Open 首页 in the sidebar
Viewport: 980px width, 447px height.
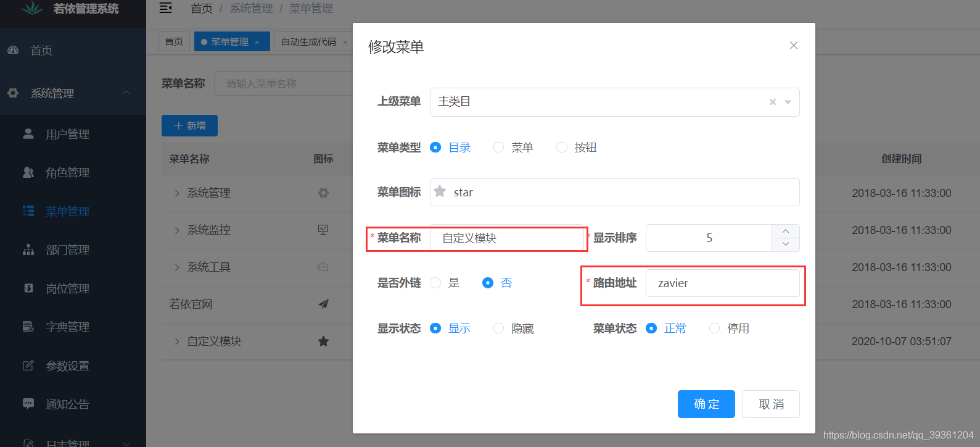coord(73,50)
